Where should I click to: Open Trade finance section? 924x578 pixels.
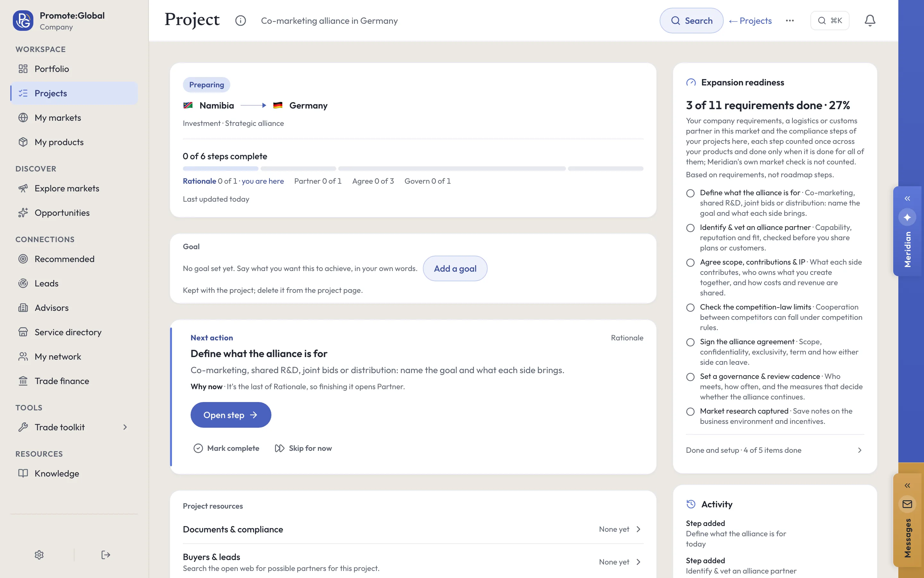point(74,381)
